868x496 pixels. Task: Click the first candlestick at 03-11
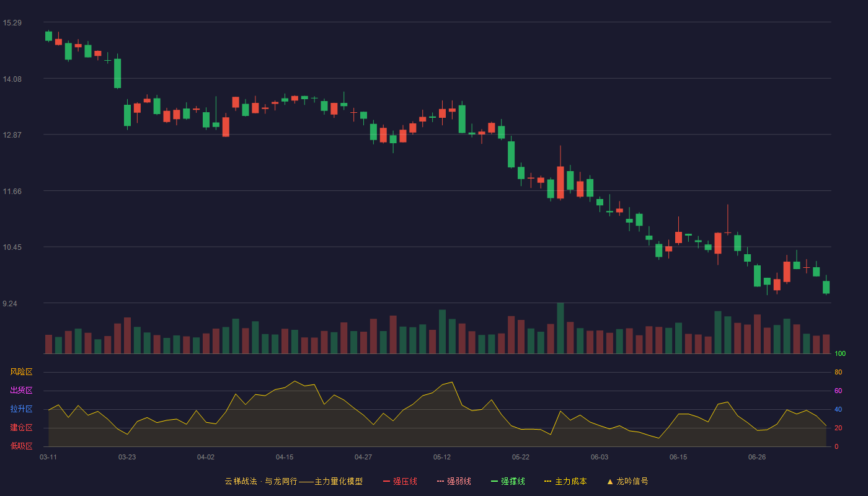(x=48, y=36)
